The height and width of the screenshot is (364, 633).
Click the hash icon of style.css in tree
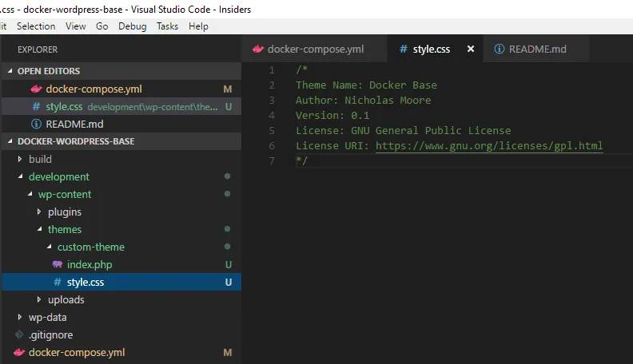pyautogui.click(x=58, y=282)
